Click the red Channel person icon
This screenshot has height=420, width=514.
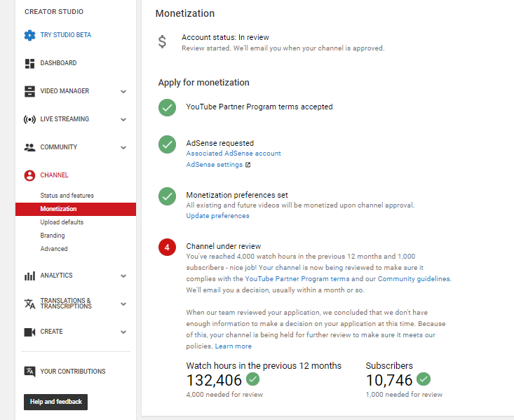pyautogui.click(x=29, y=175)
